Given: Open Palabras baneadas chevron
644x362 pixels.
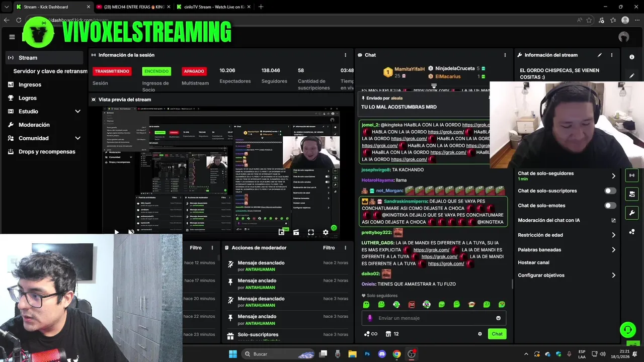Looking at the screenshot, I should tap(613, 249).
